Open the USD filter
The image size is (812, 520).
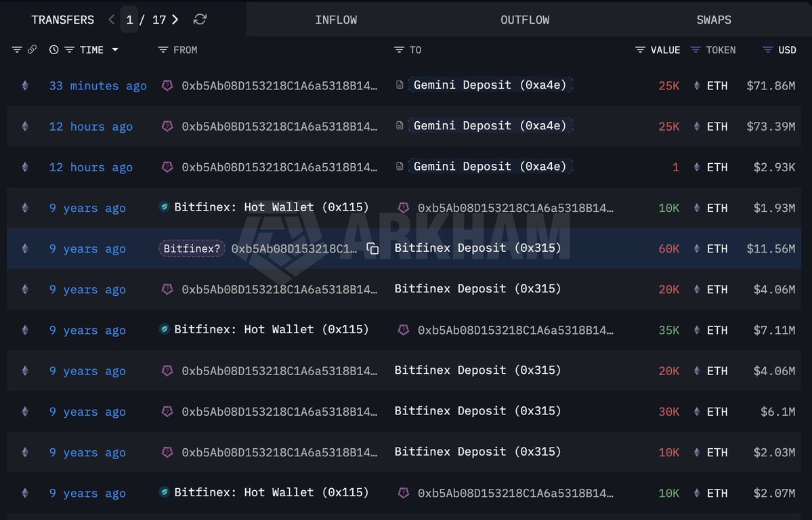767,49
